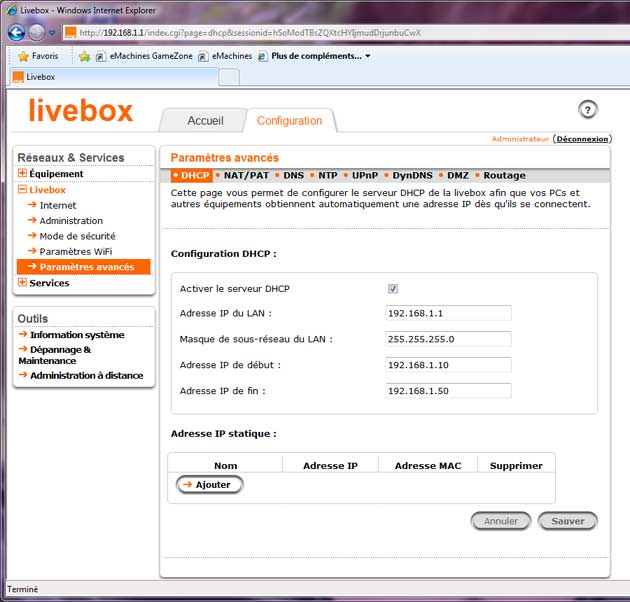Open a new blank browser tab
This screenshot has width=630, height=602.
click(229, 77)
